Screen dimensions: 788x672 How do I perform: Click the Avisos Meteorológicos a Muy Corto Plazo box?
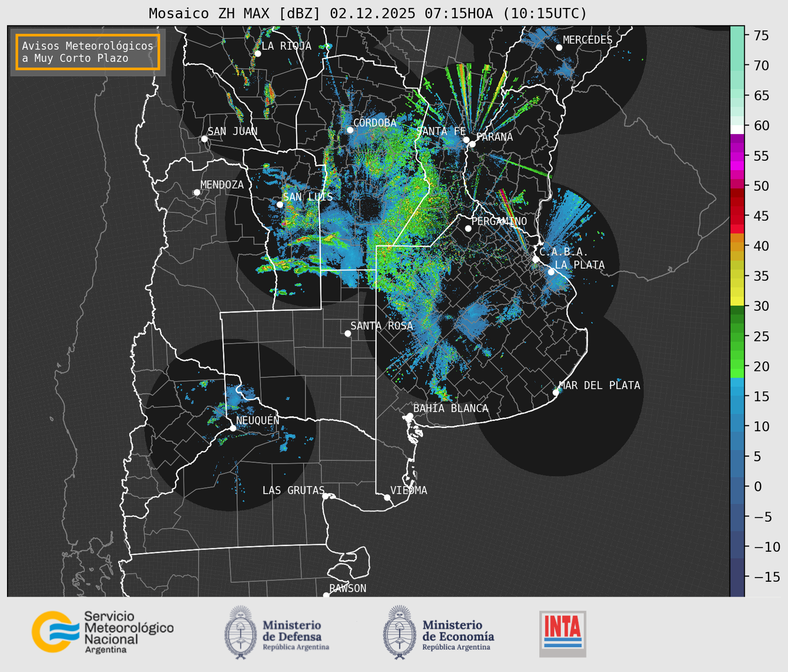(88, 52)
